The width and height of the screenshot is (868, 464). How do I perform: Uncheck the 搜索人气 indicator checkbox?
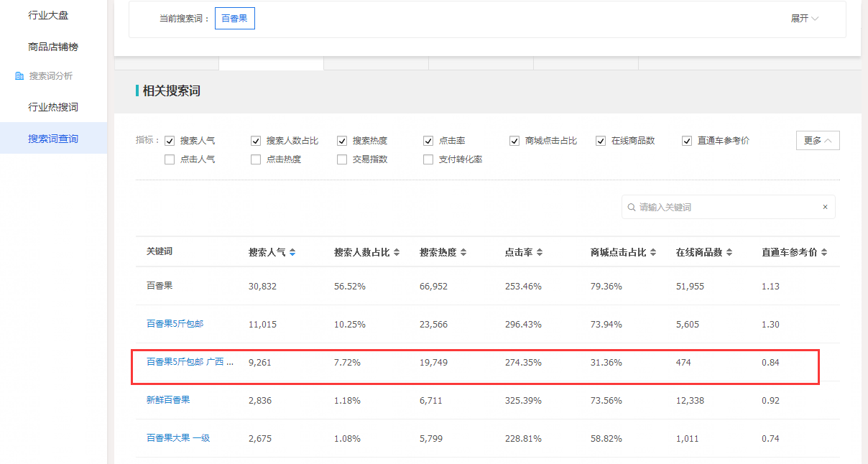pyautogui.click(x=170, y=141)
